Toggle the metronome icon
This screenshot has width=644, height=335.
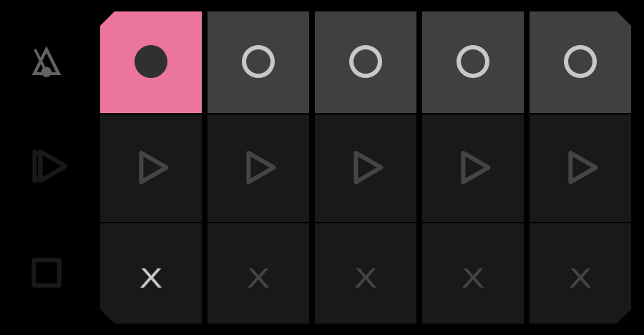tap(47, 62)
